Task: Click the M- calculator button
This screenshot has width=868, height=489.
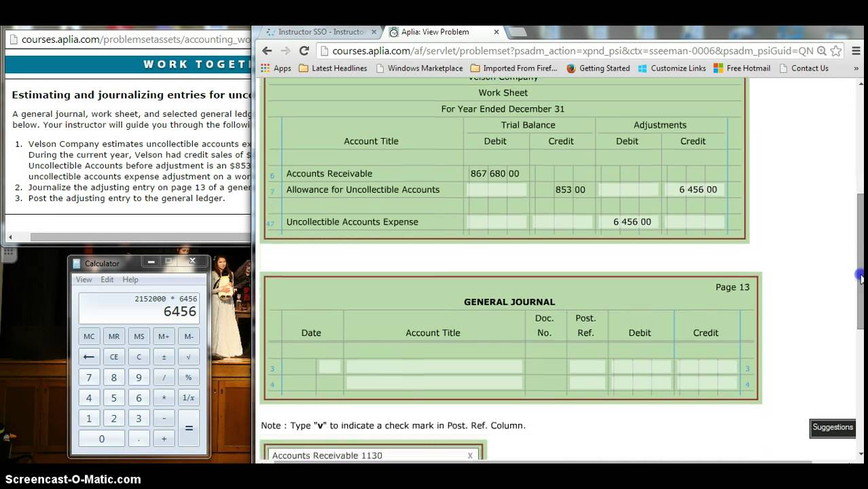Action: click(189, 336)
